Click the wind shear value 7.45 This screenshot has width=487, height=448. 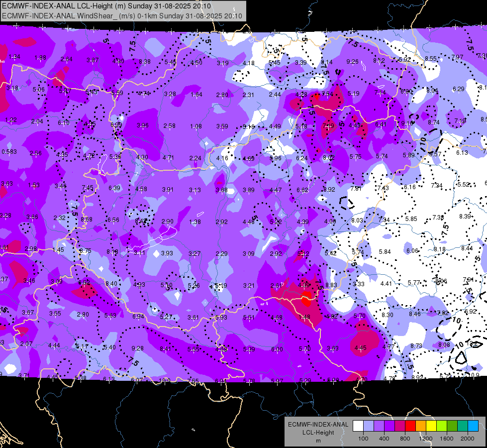[88, 188]
